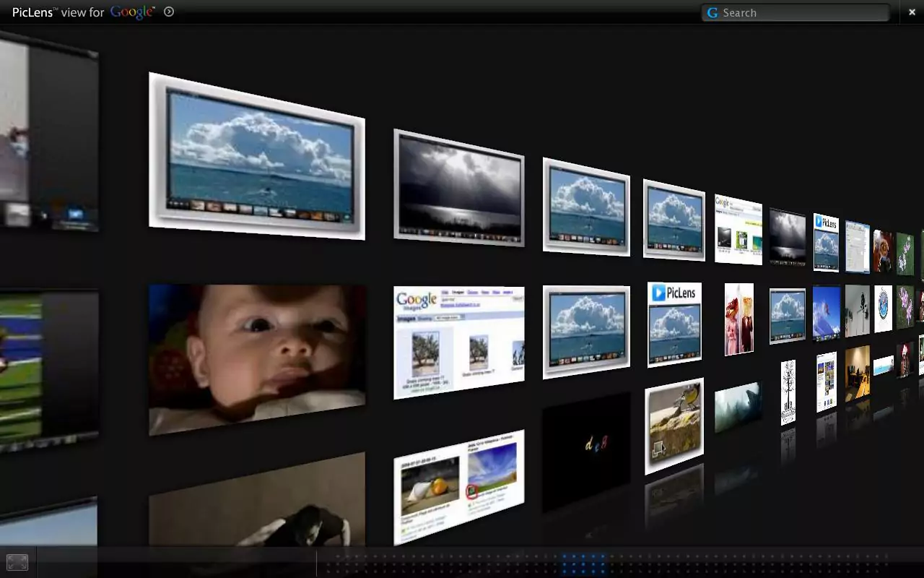Select the bird on rock thumbnail
This screenshot has width=924, height=578.
pos(674,426)
